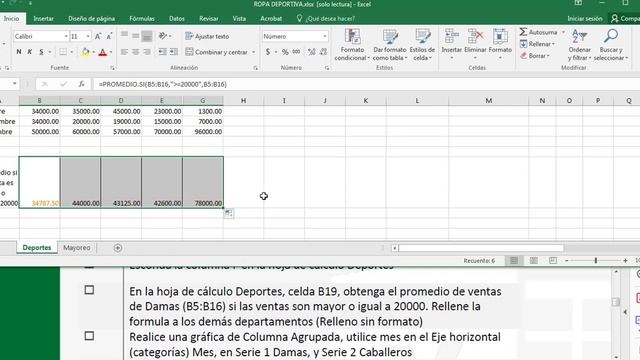Open Estilos de celda

click(x=422, y=45)
